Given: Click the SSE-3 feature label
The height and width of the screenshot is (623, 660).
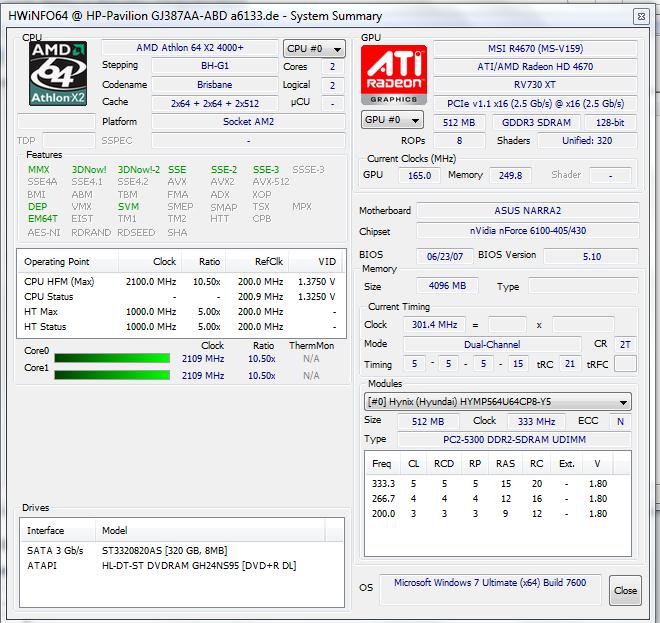Looking at the screenshot, I should click(266, 170).
